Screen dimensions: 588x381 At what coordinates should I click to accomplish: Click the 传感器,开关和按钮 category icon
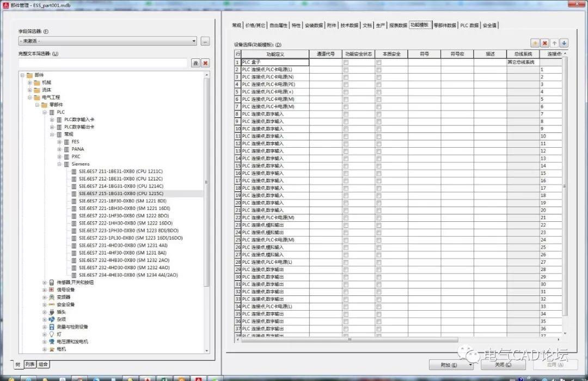click(x=52, y=282)
